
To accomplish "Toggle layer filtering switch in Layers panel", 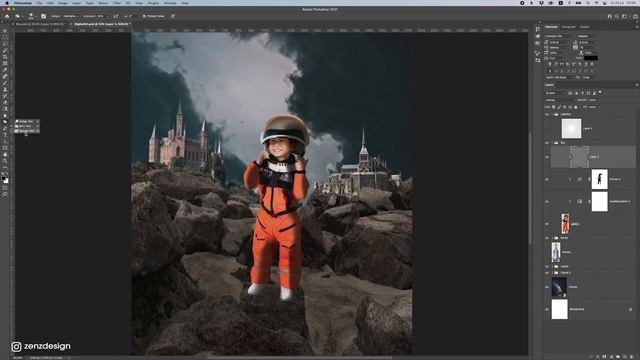I will (600, 93).
